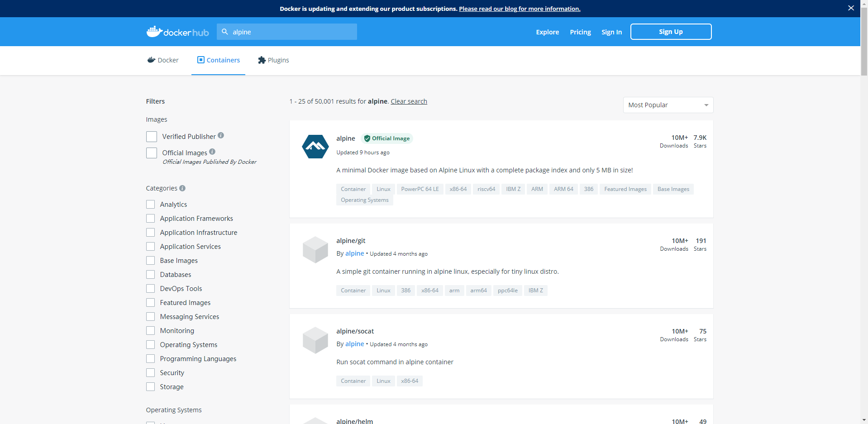
Task: Check the DevOps Tools category
Action: [x=151, y=289]
